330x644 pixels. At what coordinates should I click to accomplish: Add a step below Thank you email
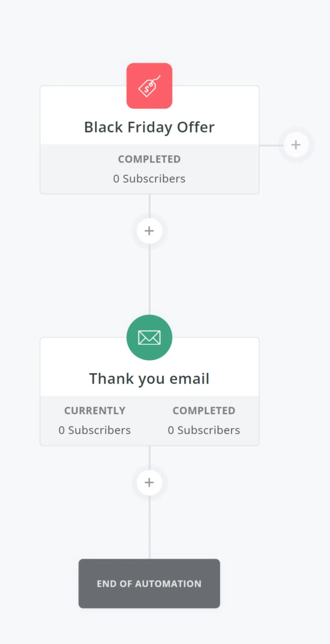149,482
